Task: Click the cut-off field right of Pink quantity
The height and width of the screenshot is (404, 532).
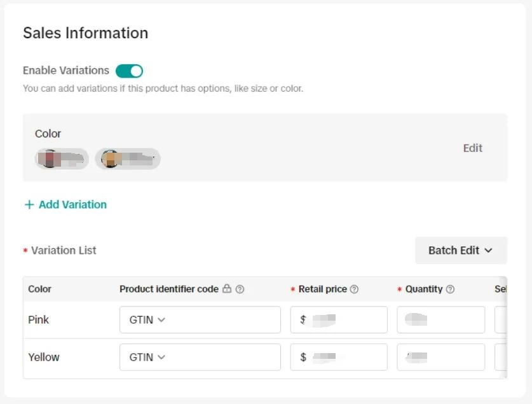Action: (x=501, y=320)
